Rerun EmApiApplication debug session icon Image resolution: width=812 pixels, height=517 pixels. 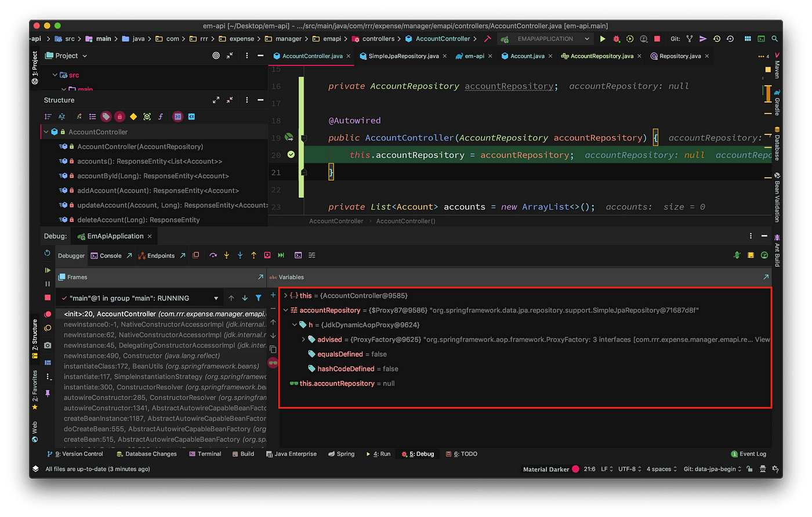[48, 253]
